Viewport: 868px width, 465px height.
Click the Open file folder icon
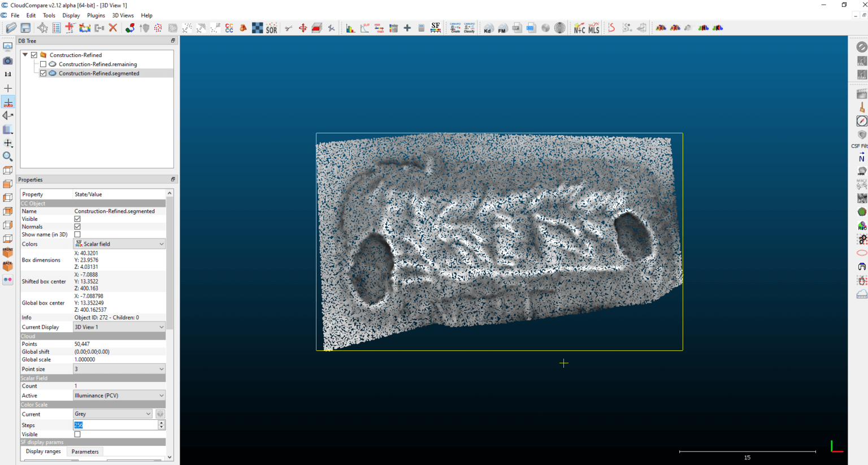point(11,28)
